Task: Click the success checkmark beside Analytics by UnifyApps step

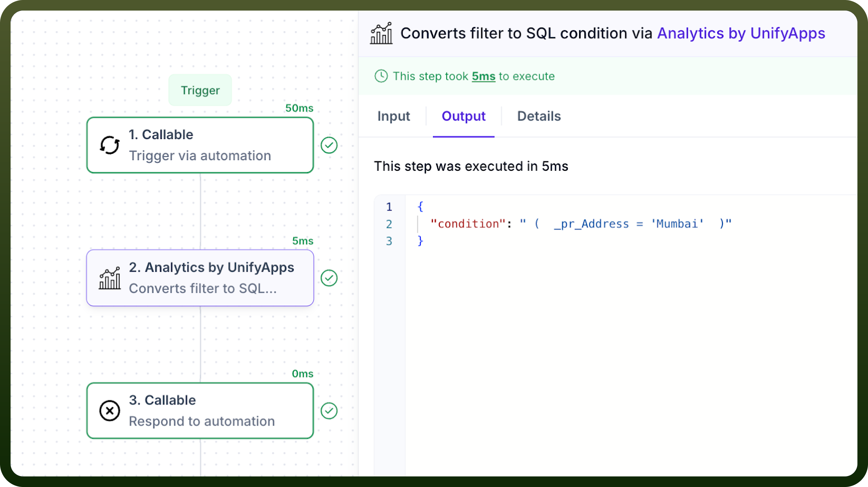Action: (x=329, y=278)
